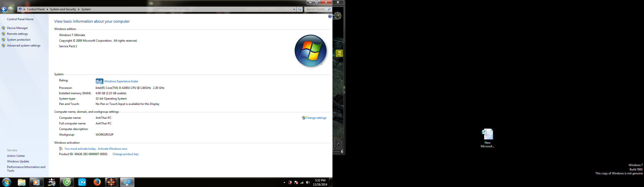Open Action Center under See also
Screen dimensions: 644x187
16,156
